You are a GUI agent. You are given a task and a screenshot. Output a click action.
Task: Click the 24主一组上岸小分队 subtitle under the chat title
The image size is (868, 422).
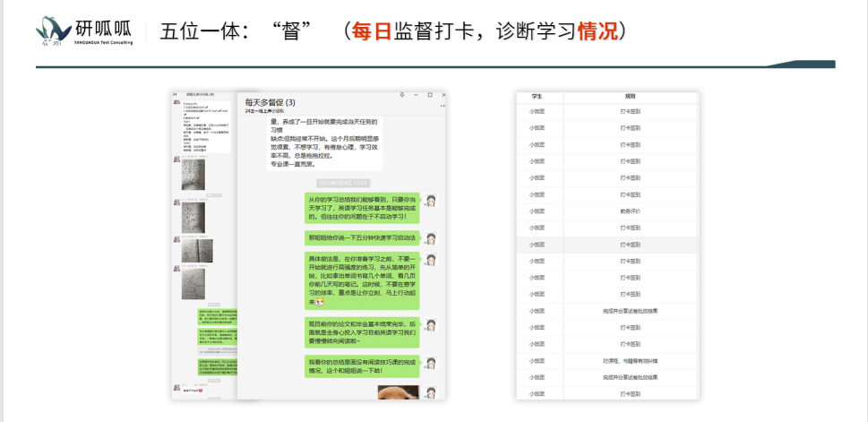265,111
